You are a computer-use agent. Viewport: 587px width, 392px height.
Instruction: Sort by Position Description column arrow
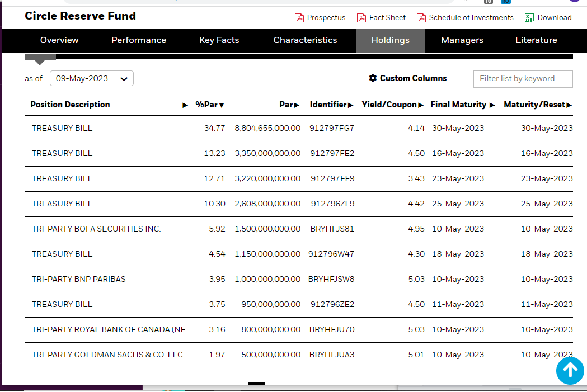pyautogui.click(x=185, y=105)
